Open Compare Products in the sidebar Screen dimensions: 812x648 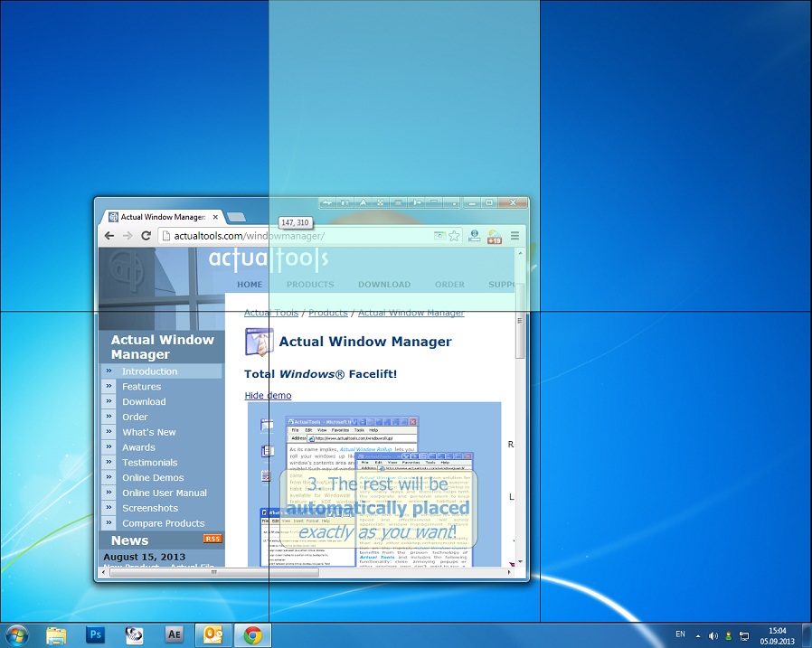tap(162, 523)
